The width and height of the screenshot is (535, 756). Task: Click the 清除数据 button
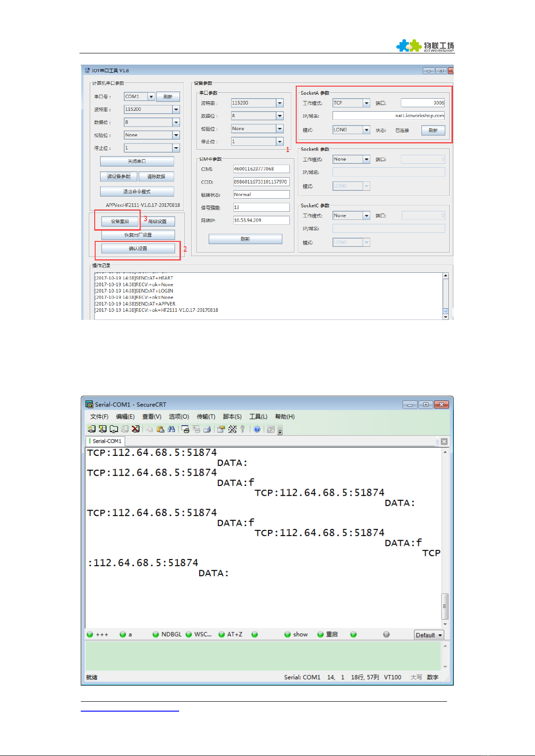tap(156, 176)
